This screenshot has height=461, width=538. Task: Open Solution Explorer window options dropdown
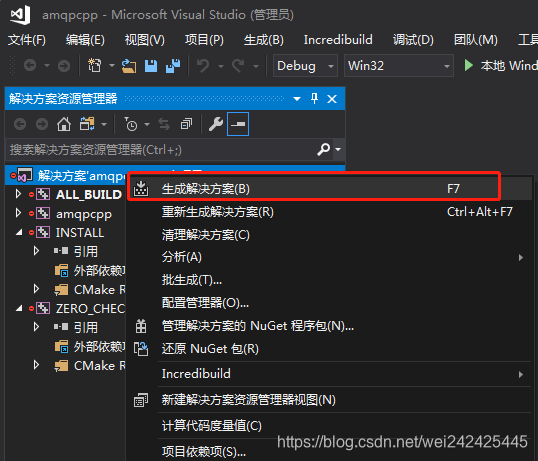tap(297, 99)
